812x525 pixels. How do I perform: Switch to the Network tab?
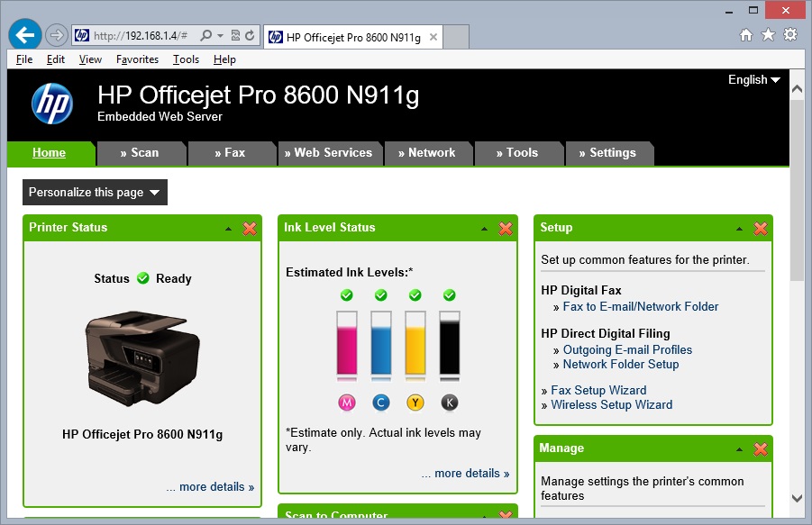(427, 153)
